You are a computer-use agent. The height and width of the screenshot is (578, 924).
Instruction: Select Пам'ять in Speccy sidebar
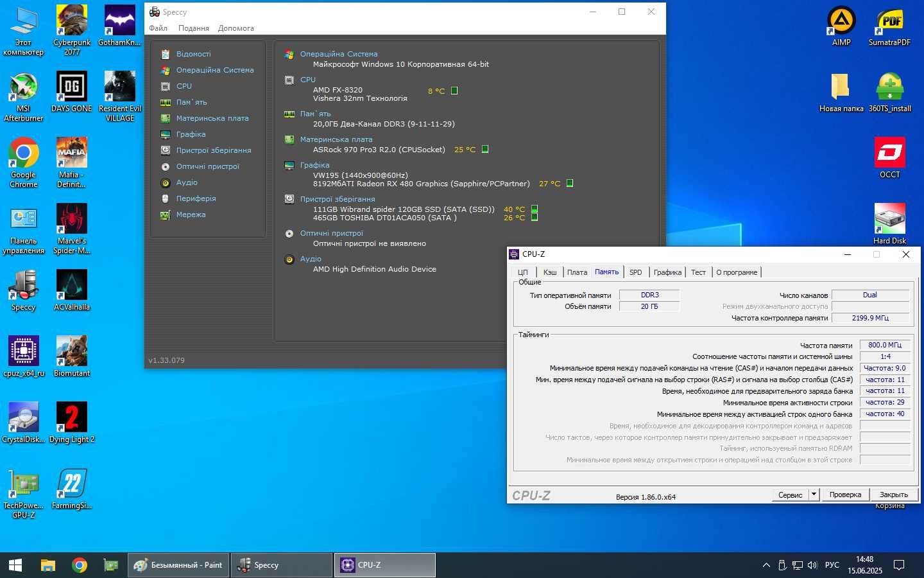tap(191, 102)
